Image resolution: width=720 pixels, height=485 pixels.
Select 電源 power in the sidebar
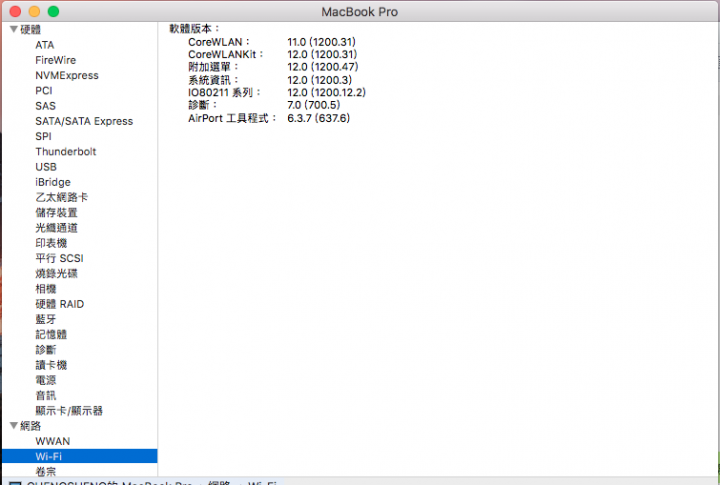click(46, 380)
